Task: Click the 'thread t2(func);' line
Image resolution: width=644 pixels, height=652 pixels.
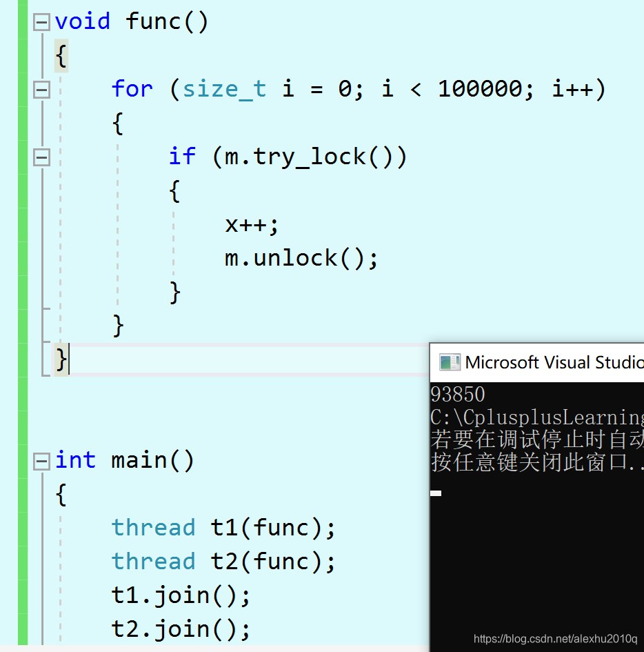Action: [x=223, y=562]
